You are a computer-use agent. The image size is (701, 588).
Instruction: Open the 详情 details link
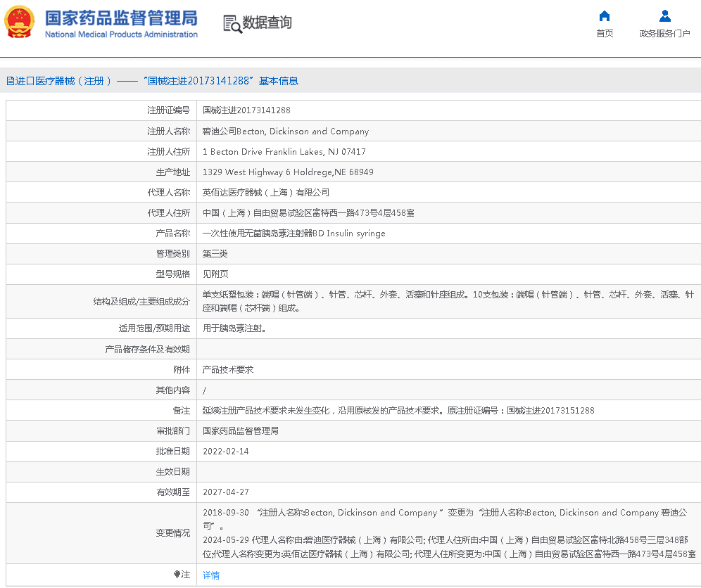(211, 575)
